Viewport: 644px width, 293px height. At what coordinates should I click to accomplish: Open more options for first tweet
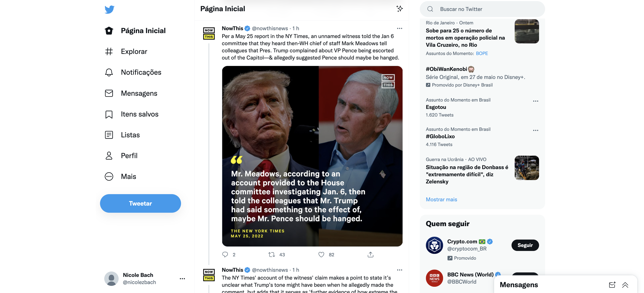tap(399, 28)
